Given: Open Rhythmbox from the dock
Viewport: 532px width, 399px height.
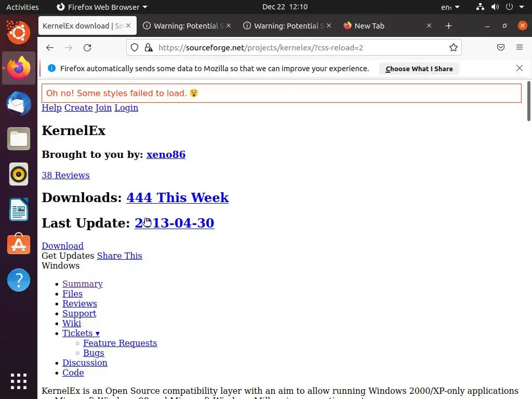Looking at the screenshot, I should (x=19, y=174).
